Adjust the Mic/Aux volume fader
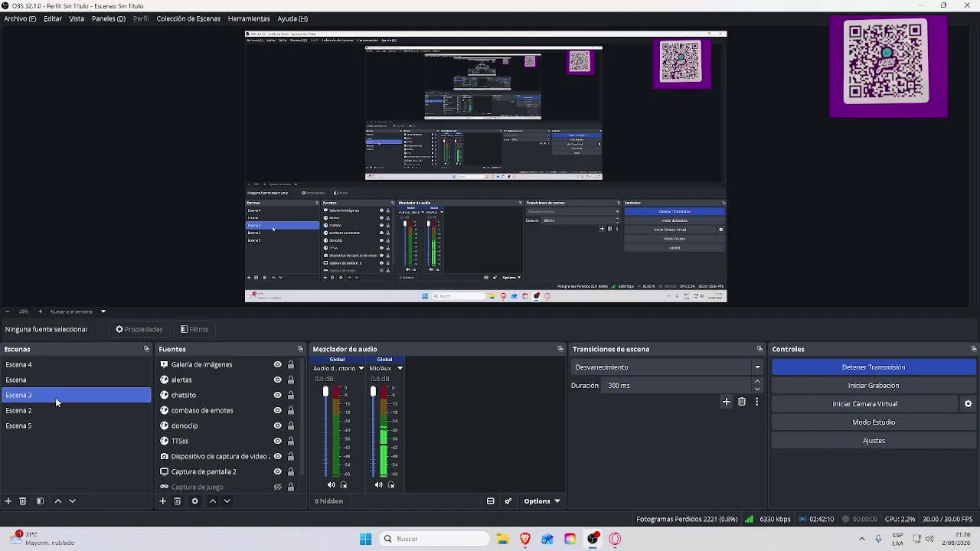 373,392
